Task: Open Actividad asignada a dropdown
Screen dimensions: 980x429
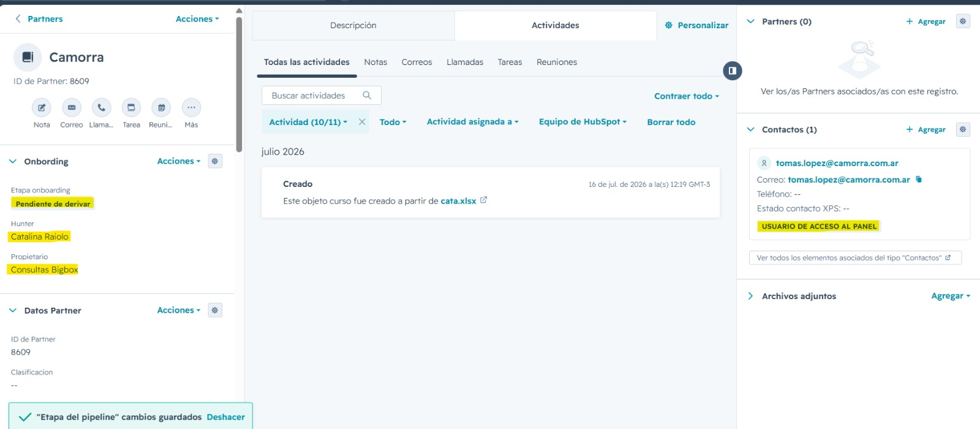Action: tap(472, 122)
